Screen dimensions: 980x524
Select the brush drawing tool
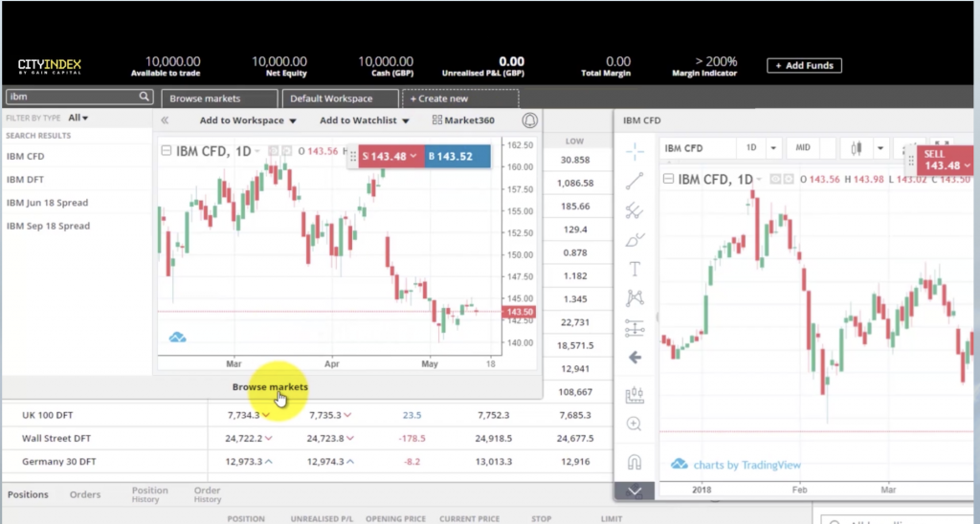(x=635, y=240)
